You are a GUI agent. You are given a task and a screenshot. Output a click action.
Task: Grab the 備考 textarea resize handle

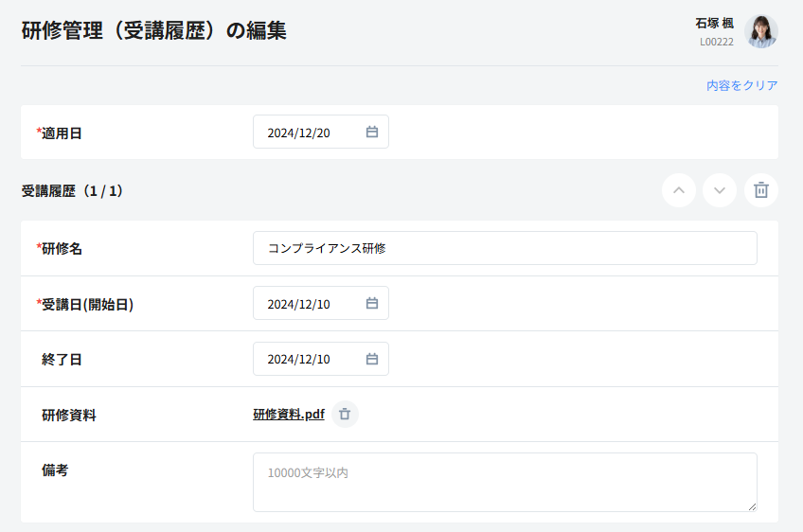pos(752,506)
